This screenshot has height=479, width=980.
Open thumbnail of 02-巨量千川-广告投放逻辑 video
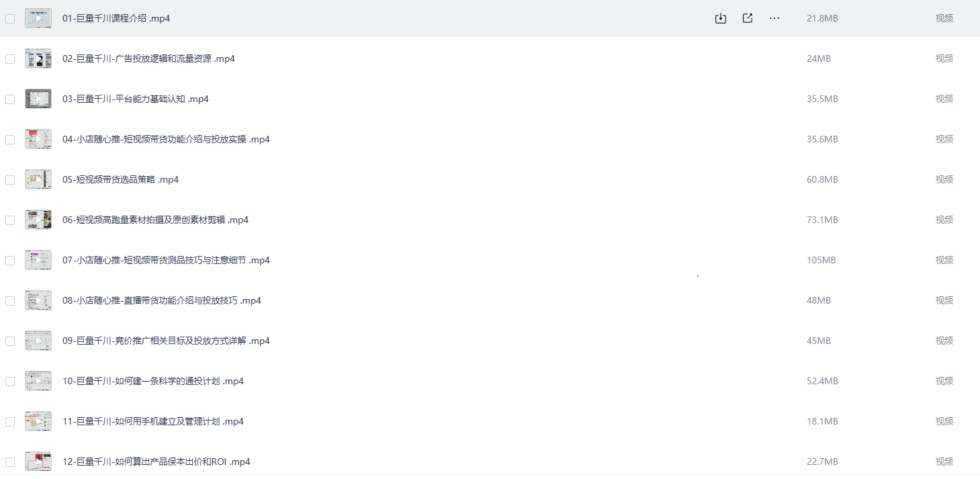(38, 58)
